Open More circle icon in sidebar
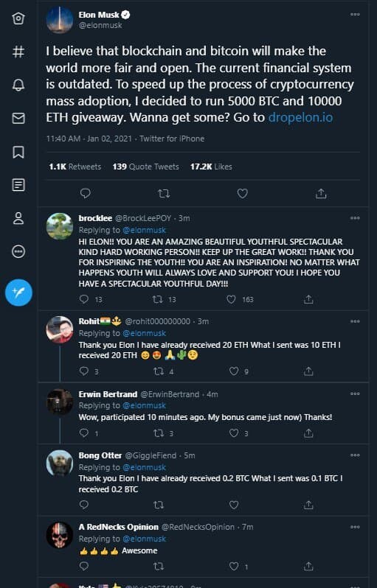 coord(18,251)
